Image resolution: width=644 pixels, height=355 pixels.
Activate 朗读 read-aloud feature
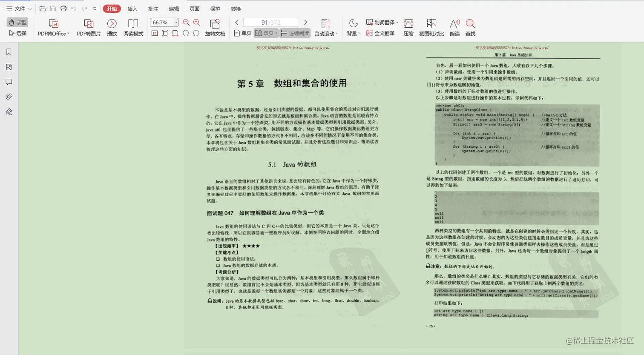[454, 27]
